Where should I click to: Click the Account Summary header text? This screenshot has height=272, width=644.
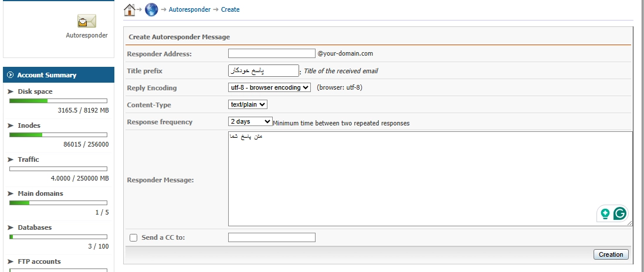[47, 75]
